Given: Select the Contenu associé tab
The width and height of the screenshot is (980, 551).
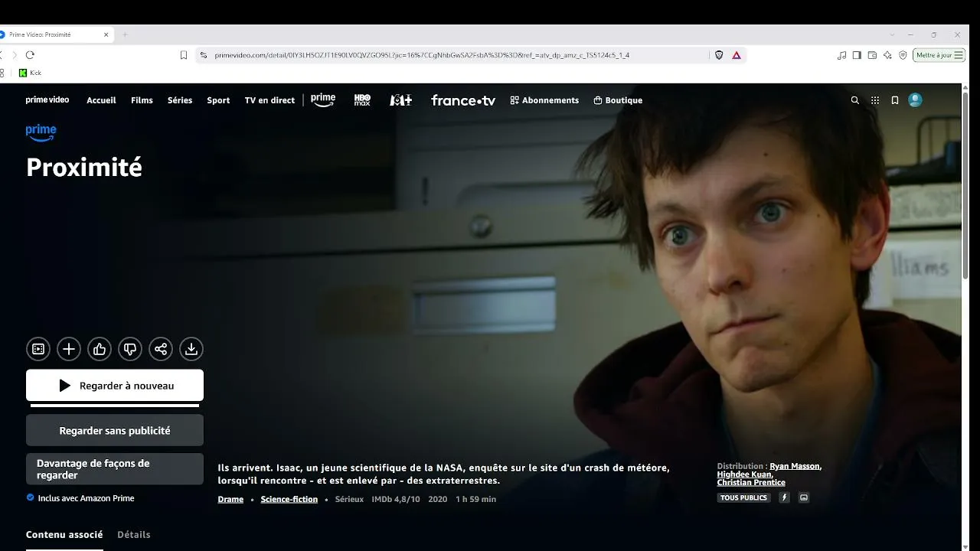Looking at the screenshot, I should click(64, 535).
